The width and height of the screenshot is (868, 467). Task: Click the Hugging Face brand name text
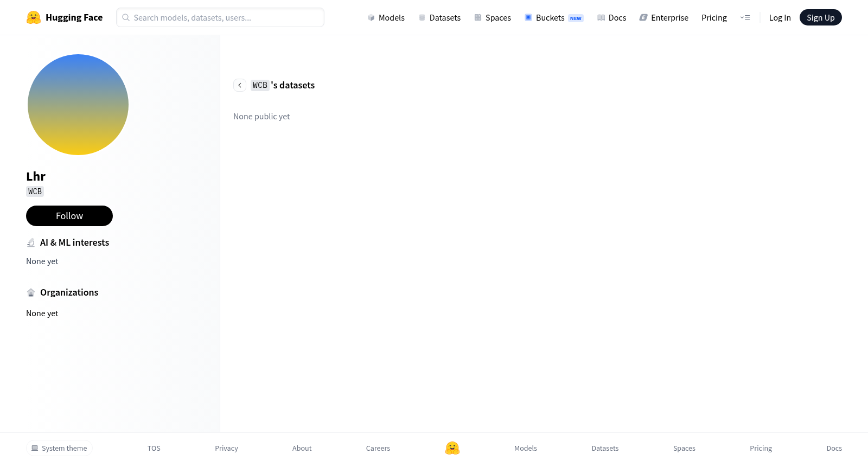(x=74, y=17)
